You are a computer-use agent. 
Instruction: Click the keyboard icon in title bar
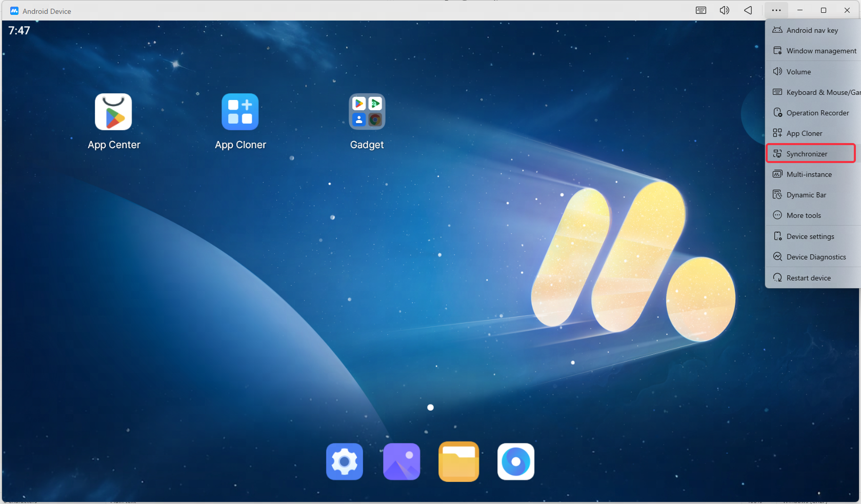[701, 10]
